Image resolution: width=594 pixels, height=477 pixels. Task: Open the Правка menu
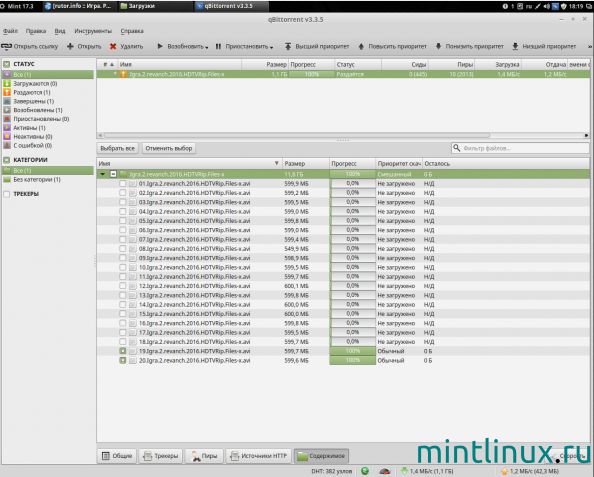coord(36,31)
